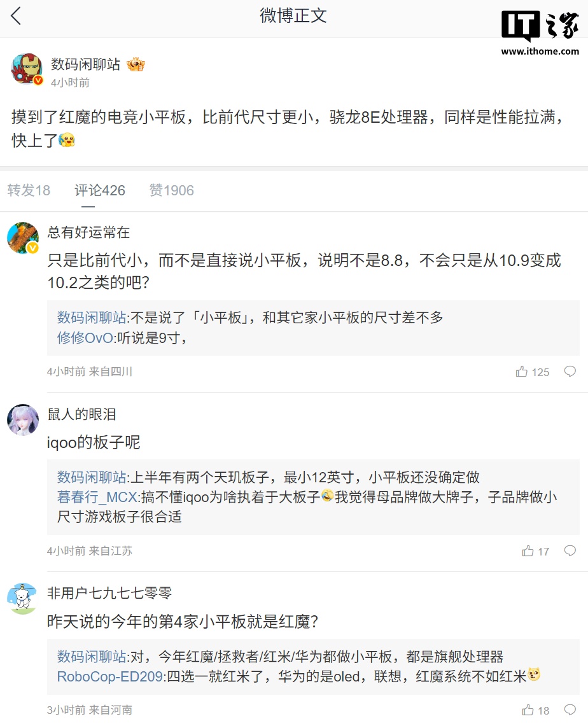Viewport: 588px width, 726px height.
Task: Open 暮春行_MCX's profile link
Action: pos(96,497)
